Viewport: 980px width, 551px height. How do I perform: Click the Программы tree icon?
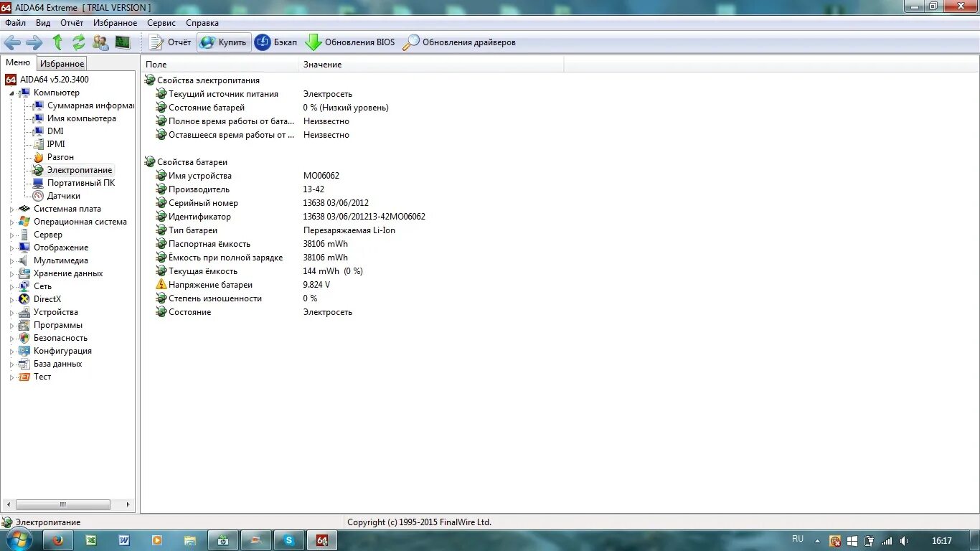24,325
